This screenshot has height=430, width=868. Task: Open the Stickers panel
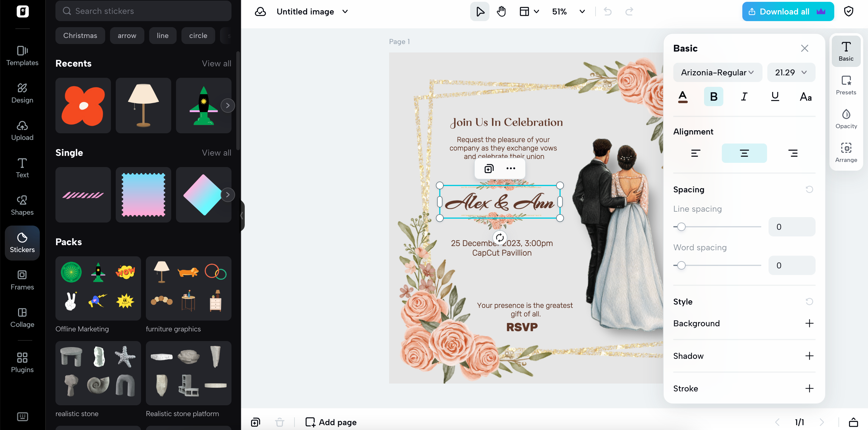[x=22, y=242]
